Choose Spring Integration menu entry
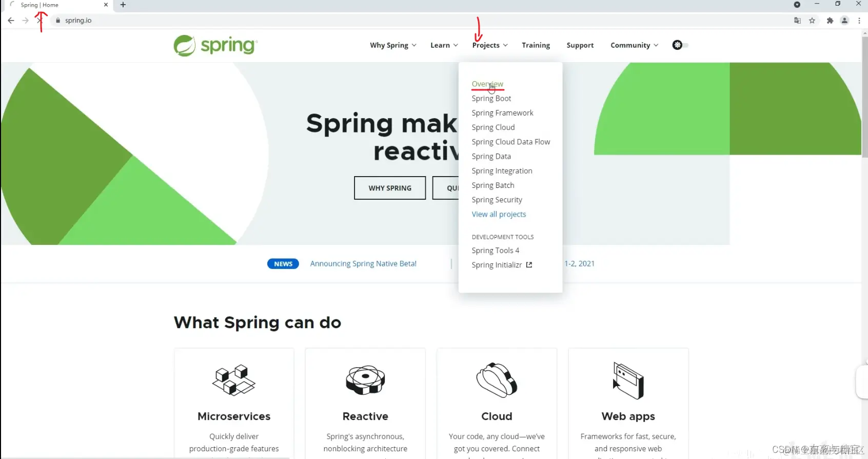The image size is (868, 459). 502,171
